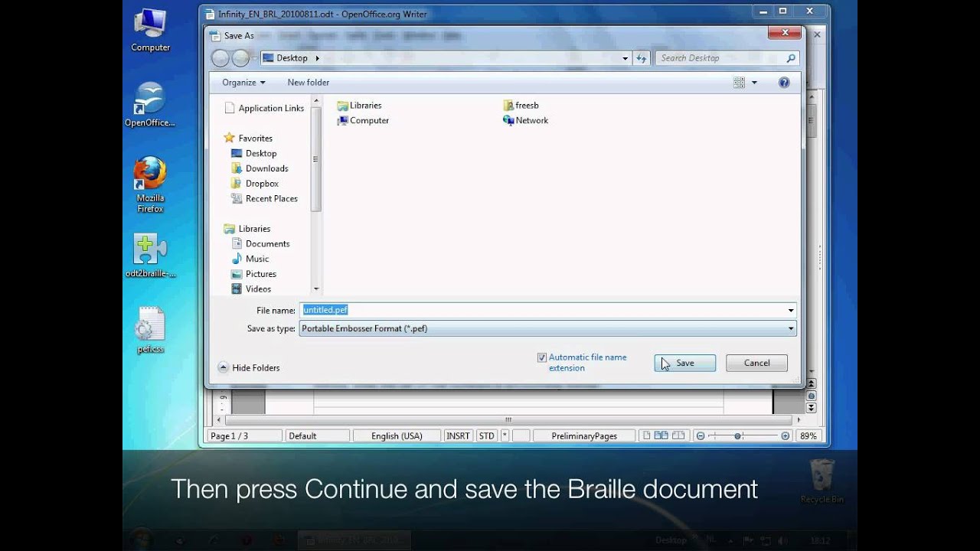This screenshot has width=980, height=551.
Task: Click the Default page style field
Action: point(317,436)
